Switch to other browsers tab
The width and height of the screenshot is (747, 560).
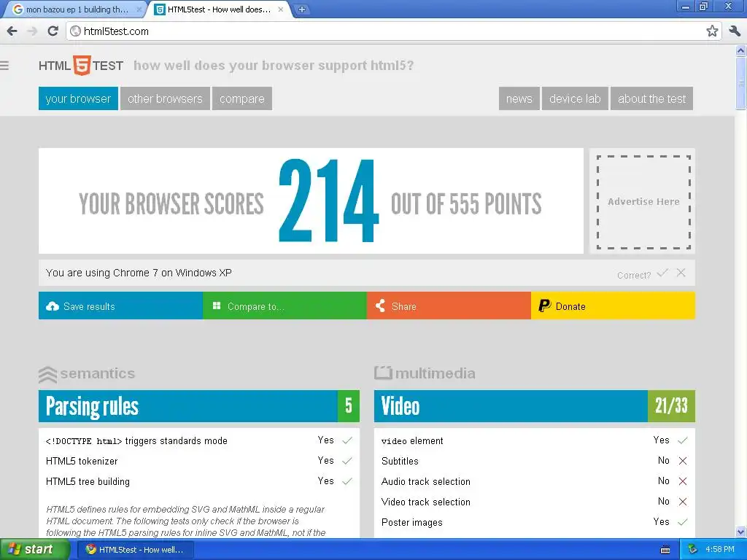coord(165,98)
